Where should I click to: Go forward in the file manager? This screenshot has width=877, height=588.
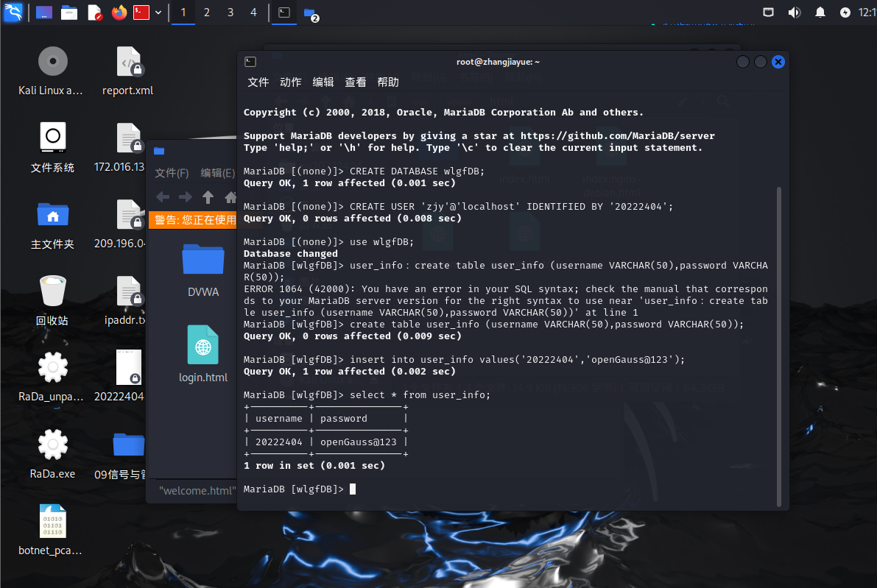tap(185, 196)
